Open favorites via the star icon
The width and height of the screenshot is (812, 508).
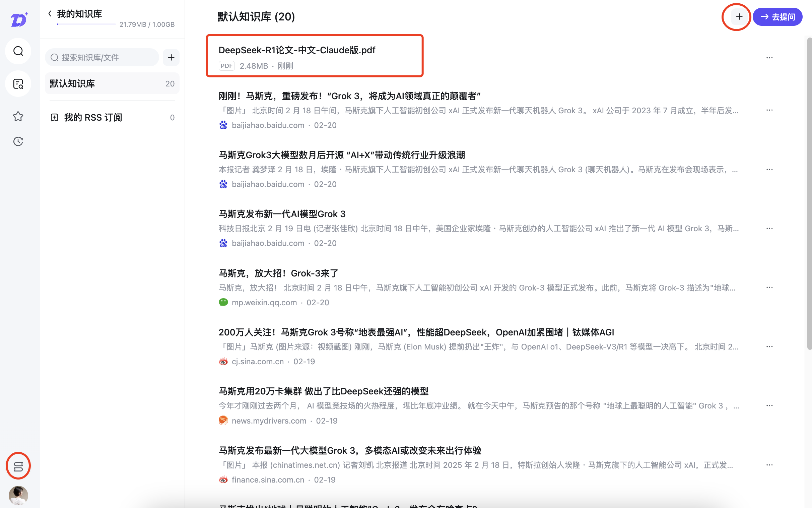[x=18, y=116]
